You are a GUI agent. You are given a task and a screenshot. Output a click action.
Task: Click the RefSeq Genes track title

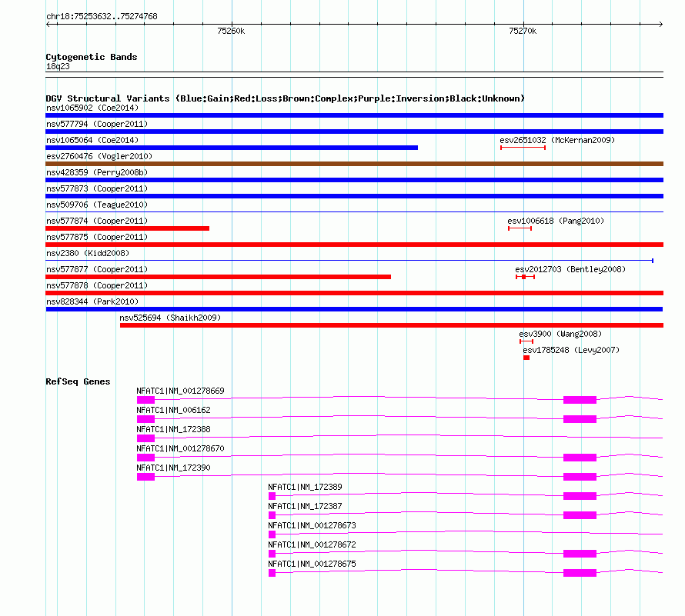[x=78, y=381]
